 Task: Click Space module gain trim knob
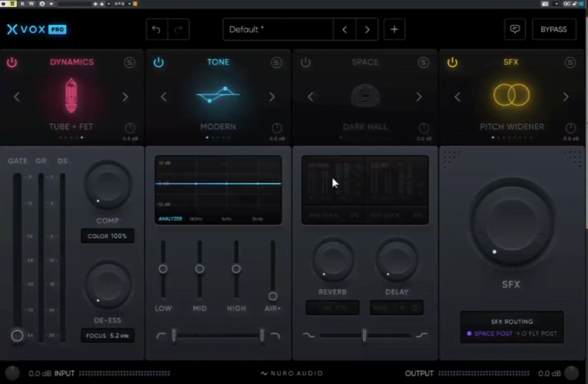pyautogui.click(x=424, y=128)
